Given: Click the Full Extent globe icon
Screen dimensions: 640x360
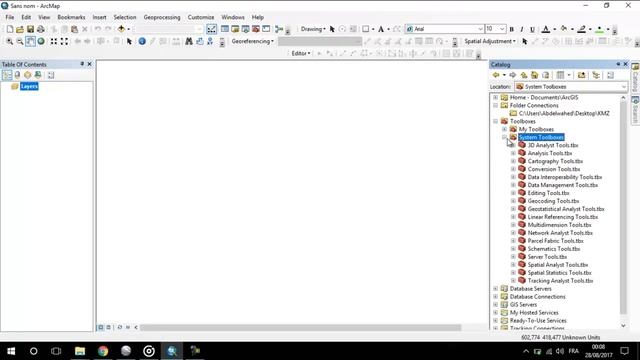Looking at the screenshot, I should [41, 41].
